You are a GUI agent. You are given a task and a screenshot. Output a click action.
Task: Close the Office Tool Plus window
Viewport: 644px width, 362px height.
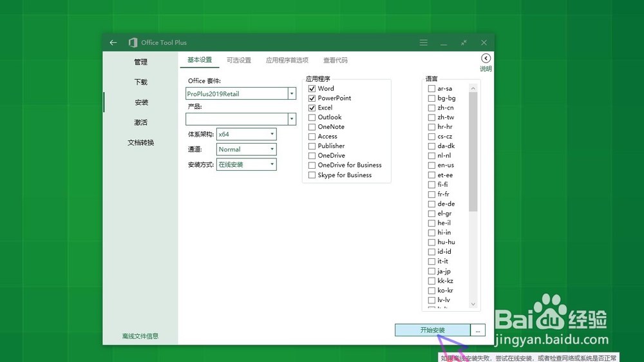pos(484,43)
